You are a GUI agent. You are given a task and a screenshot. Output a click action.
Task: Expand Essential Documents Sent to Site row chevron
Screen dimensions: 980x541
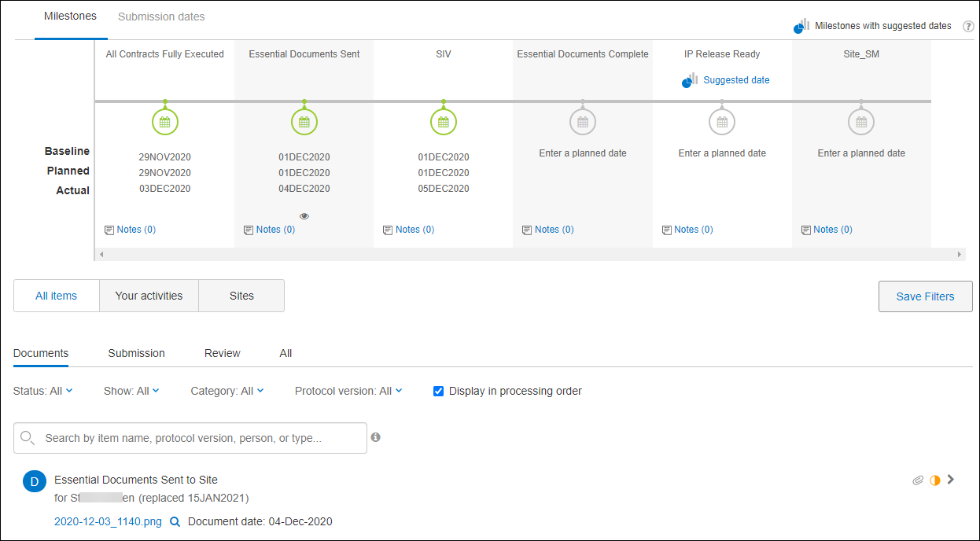point(951,479)
